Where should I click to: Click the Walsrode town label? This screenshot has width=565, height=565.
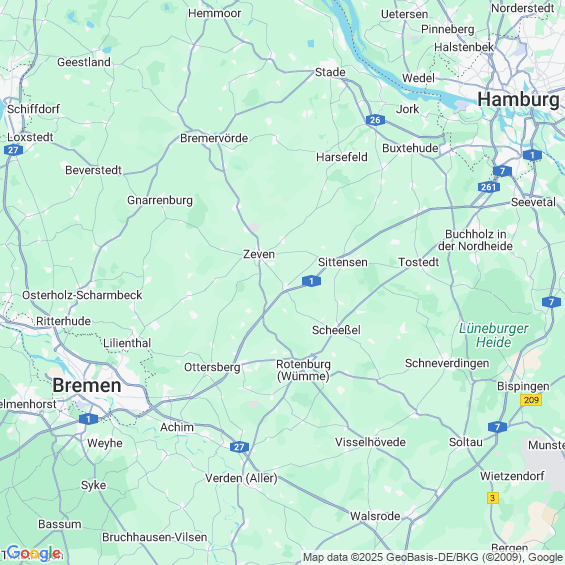(375, 516)
